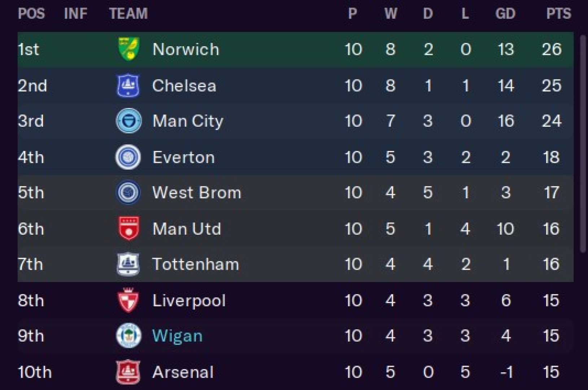Click the Arsenal club badge icon
Image resolution: width=588 pixels, height=390 pixels.
point(128,372)
